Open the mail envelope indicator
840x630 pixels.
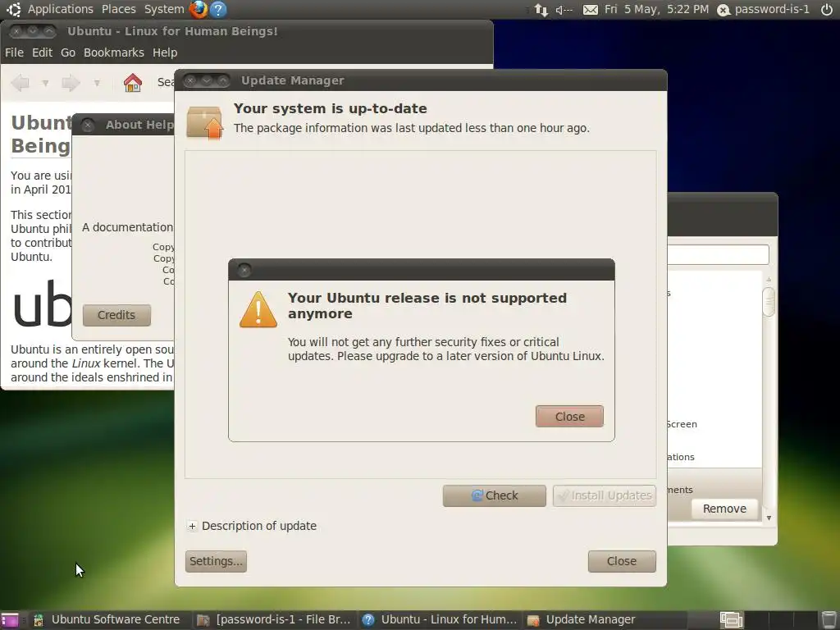(591, 10)
